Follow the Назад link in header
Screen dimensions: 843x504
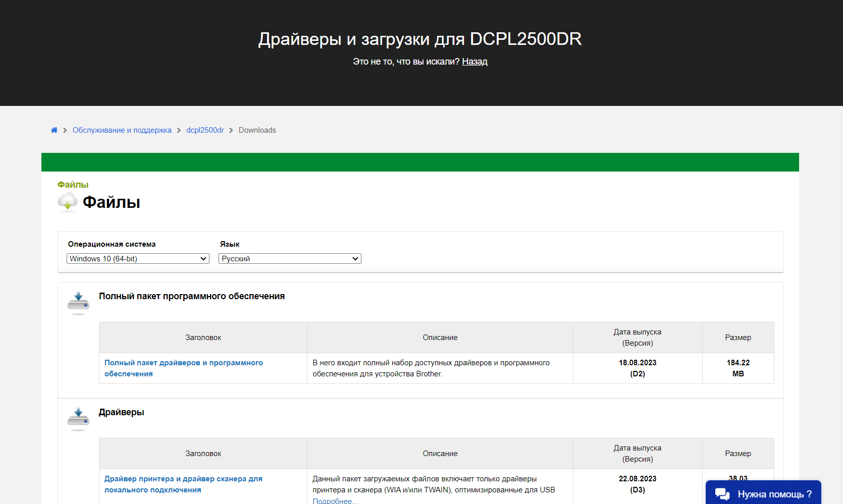coord(475,62)
